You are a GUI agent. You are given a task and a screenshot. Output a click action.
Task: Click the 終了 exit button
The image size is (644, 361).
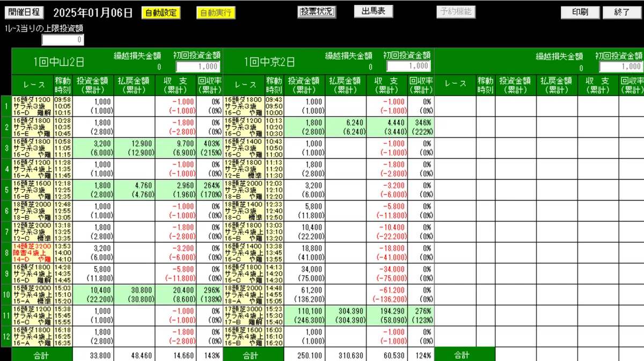point(622,12)
